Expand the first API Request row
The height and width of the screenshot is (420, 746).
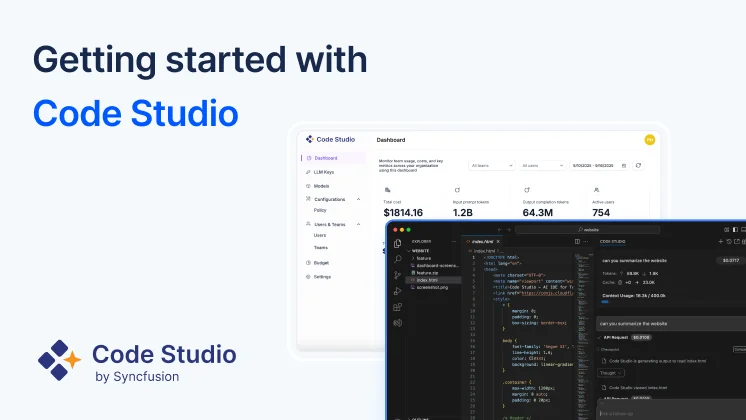625,337
